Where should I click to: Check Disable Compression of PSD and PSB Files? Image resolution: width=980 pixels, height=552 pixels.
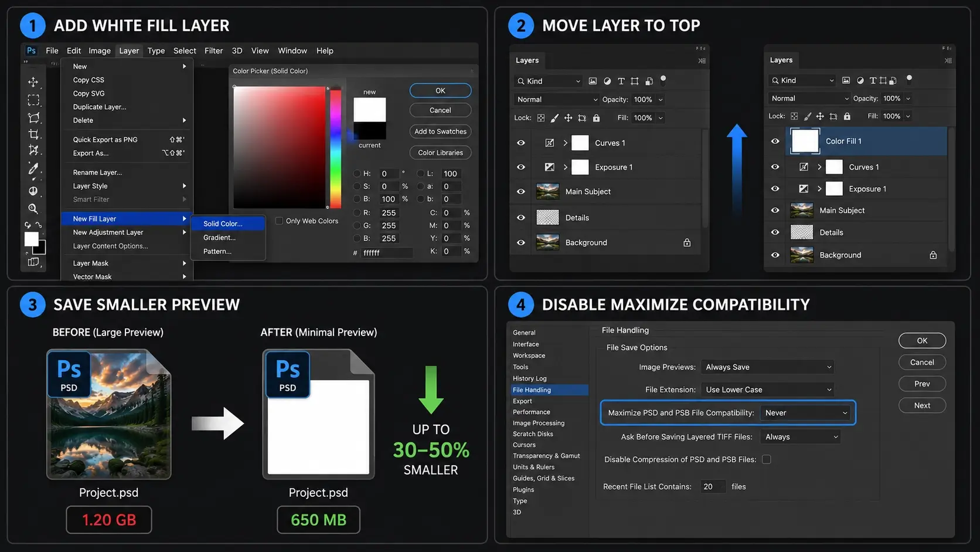pyautogui.click(x=766, y=459)
